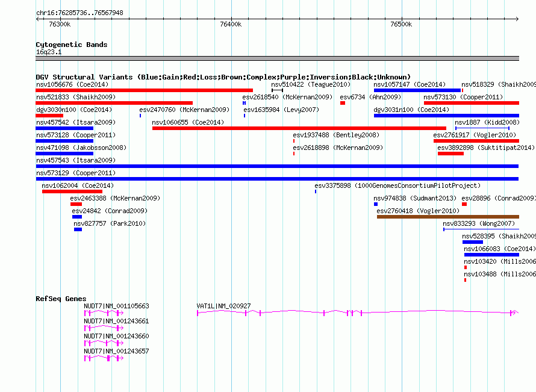Open the NUDT7|NM_001243660 gene label
Viewport: 536px width, 392px height.
pyautogui.click(x=117, y=336)
